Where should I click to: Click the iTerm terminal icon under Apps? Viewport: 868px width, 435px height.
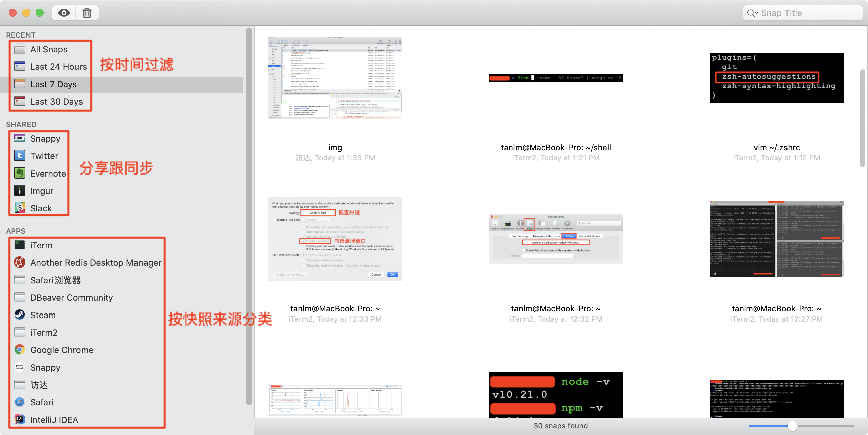(20, 245)
